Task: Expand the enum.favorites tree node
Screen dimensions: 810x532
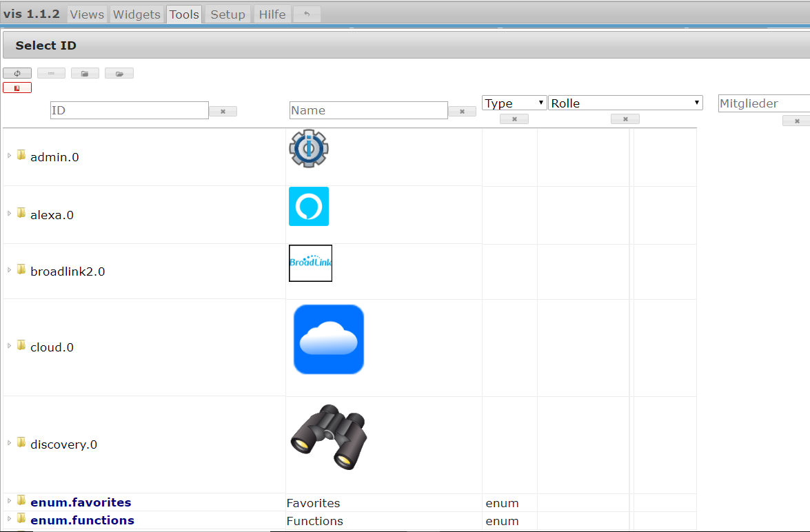Action: point(10,501)
